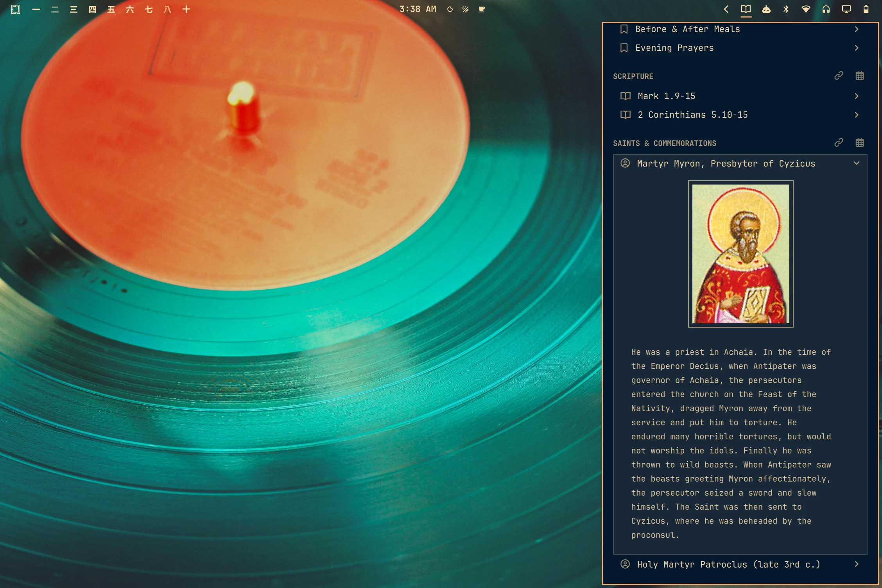Open the Before & After Meals prayers
882x588 pixels.
[740, 29]
